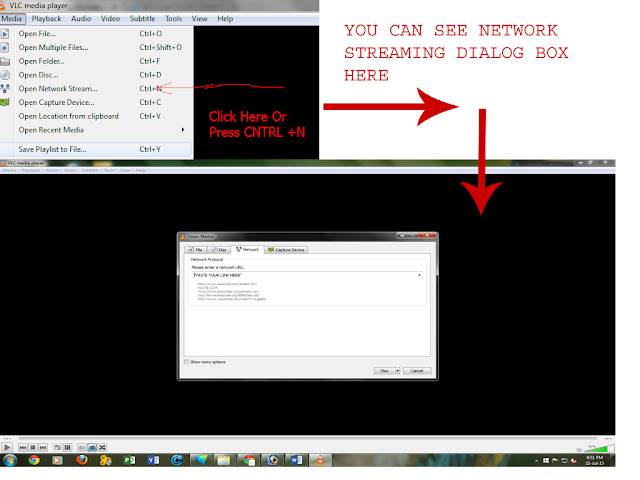Open the dropdown arrow beside the Play button
This screenshot has height=480, width=640.
pyautogui.click(x=398, y=371)
